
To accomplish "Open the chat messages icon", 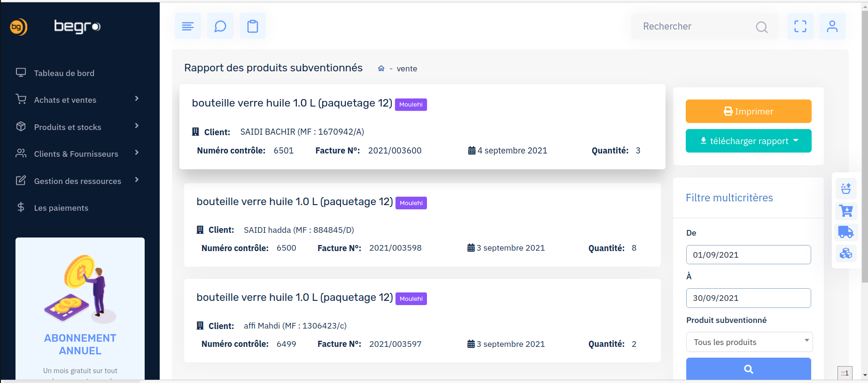I will click(220, 26).
